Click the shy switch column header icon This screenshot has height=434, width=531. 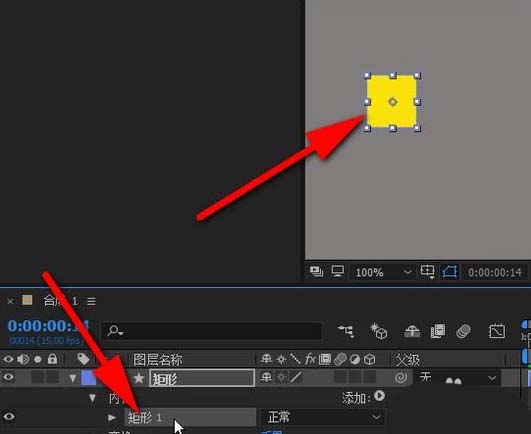point(266,359)
